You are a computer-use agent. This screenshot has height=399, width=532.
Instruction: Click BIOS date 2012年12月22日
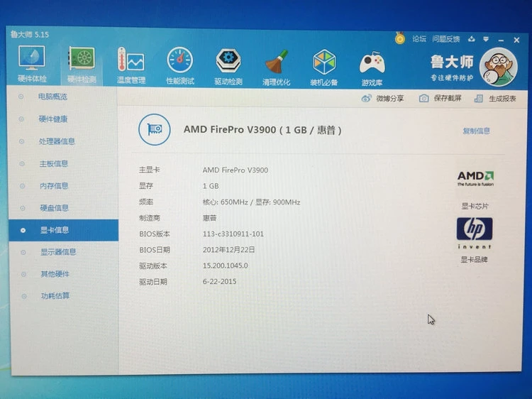[x=228, y=250]
